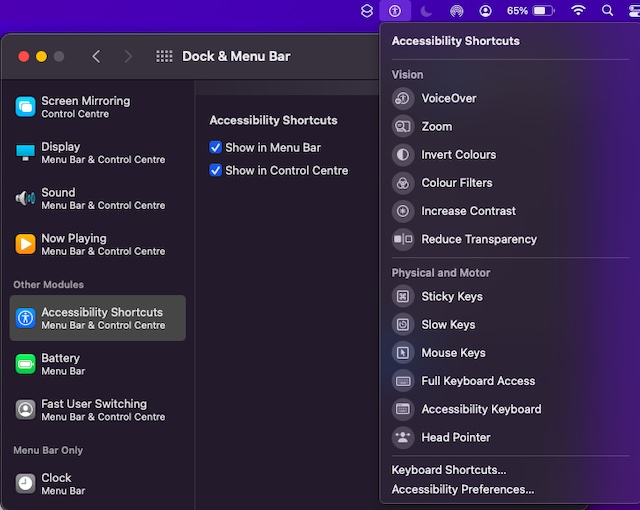Open Spotlight search
Image resolution: width=640 pixels, height=510 pixels.
(607, 10)
